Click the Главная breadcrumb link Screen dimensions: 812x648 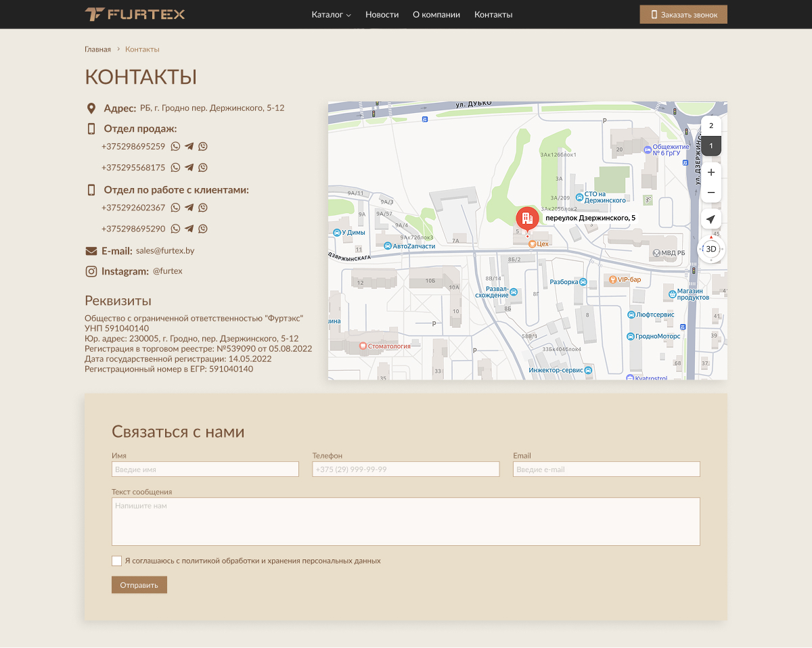(x=97, y=49)
